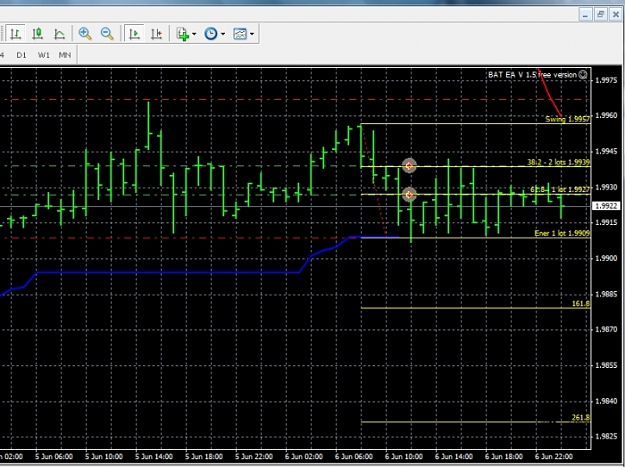Click the upper red order marker at 38.2 level

(409, 166)
